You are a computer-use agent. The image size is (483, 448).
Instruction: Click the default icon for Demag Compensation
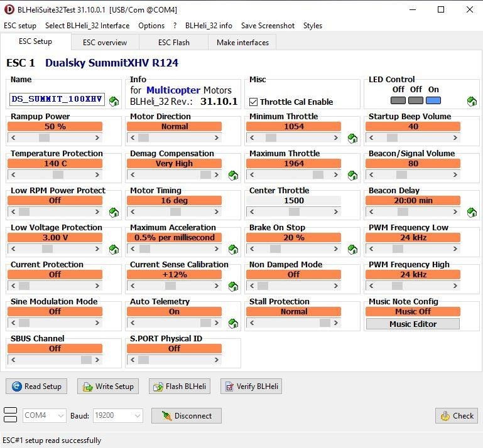coord(233,175)
